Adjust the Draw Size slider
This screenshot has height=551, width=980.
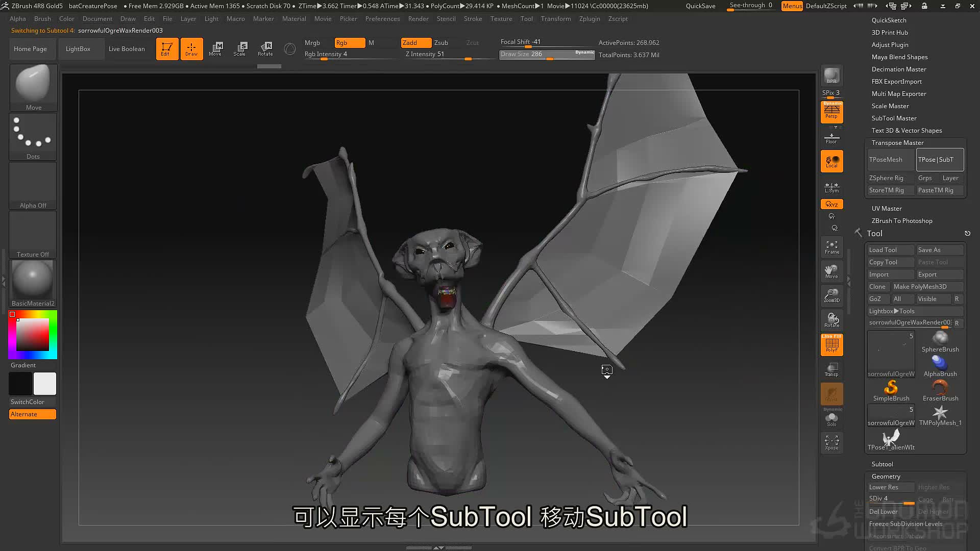pos(547,55)
